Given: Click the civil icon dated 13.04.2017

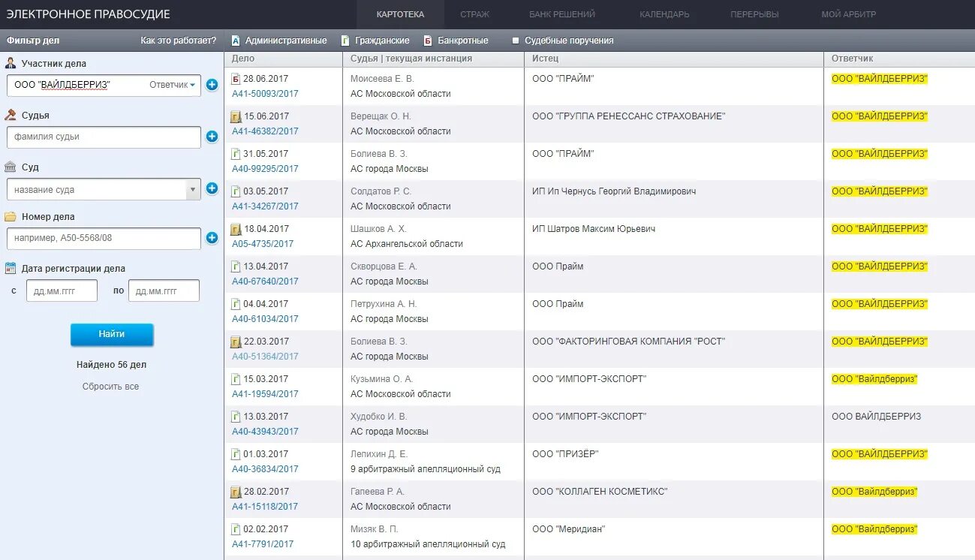Looking at the screenshot, I should (236, 266).
